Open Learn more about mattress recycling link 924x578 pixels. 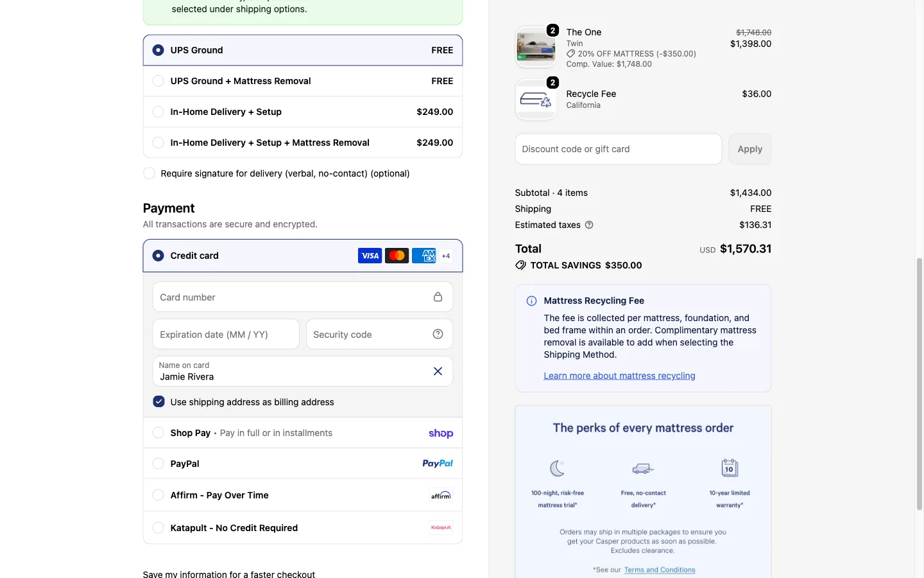(619, 376)
